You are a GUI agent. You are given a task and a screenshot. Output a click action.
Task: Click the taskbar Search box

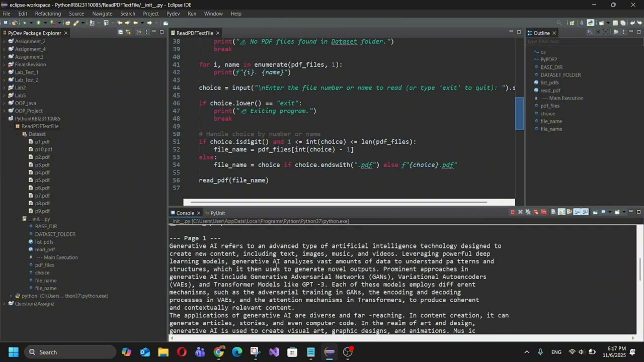(69, 352)
